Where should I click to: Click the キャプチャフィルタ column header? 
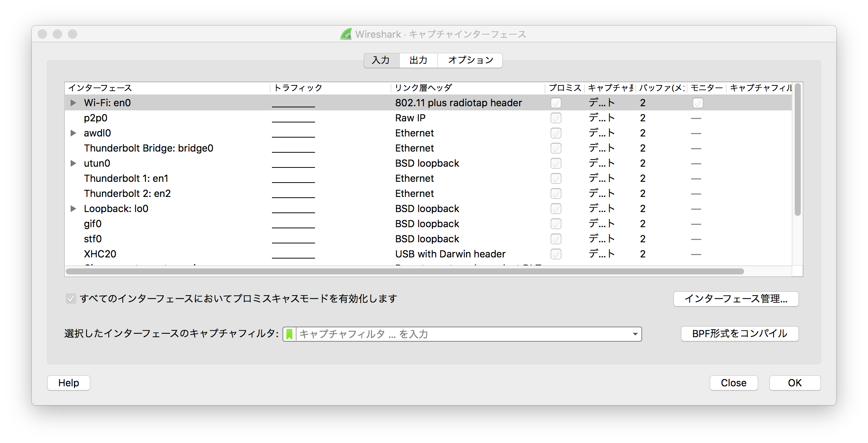[760, 88]
